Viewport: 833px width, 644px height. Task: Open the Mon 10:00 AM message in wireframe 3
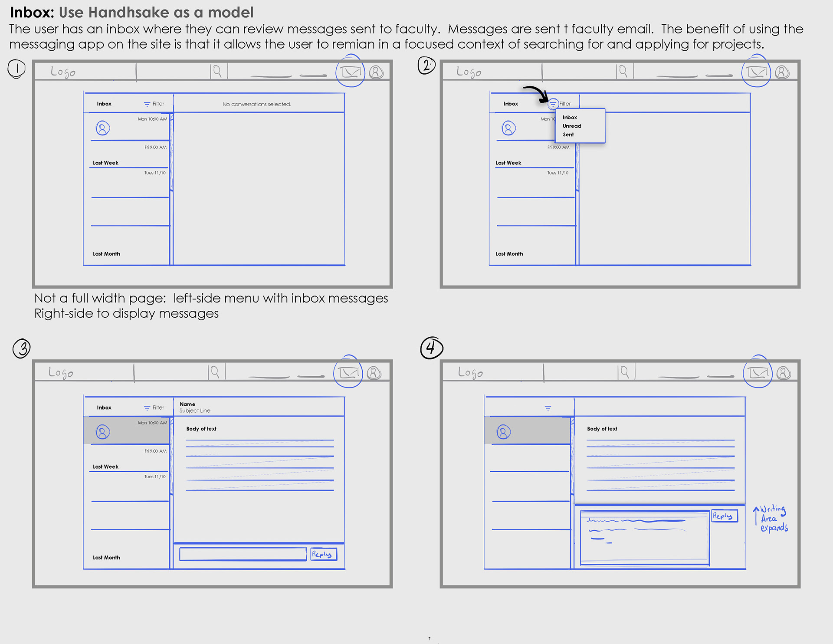click(x=127, y=430)
